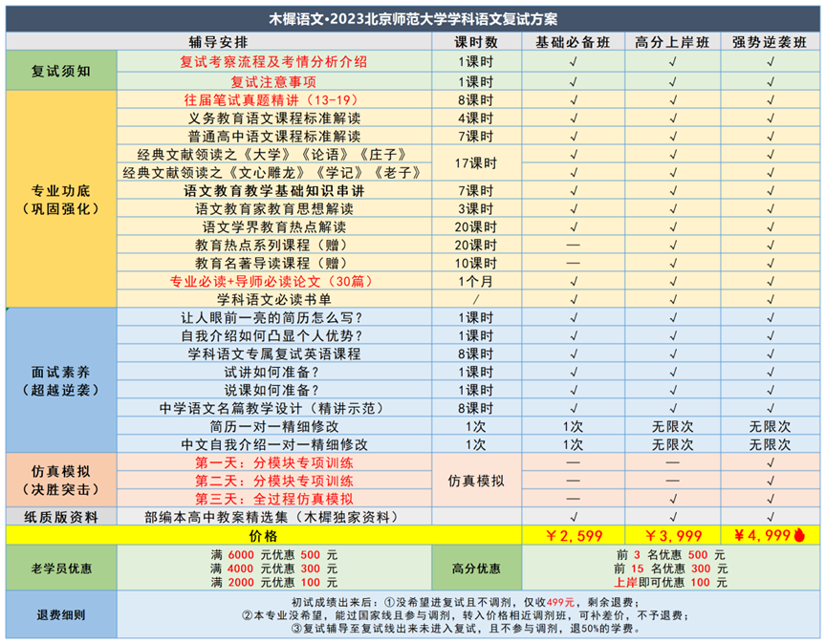Screen dimensions: 826x644
Task: Select 语文学界教育热点解读 cell
Action: (x=274, y=227)
